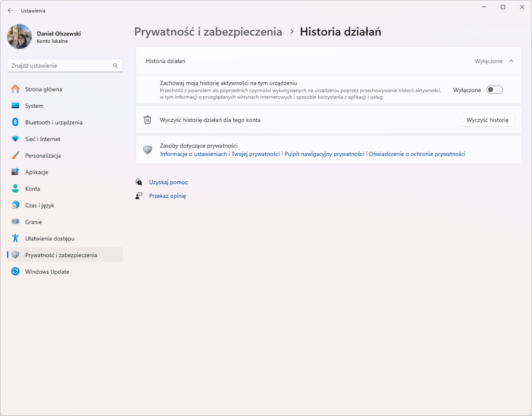This screenshot has width=532, height=416.
Task: Click the Wyczyść historię button
Action: [487, 120]
